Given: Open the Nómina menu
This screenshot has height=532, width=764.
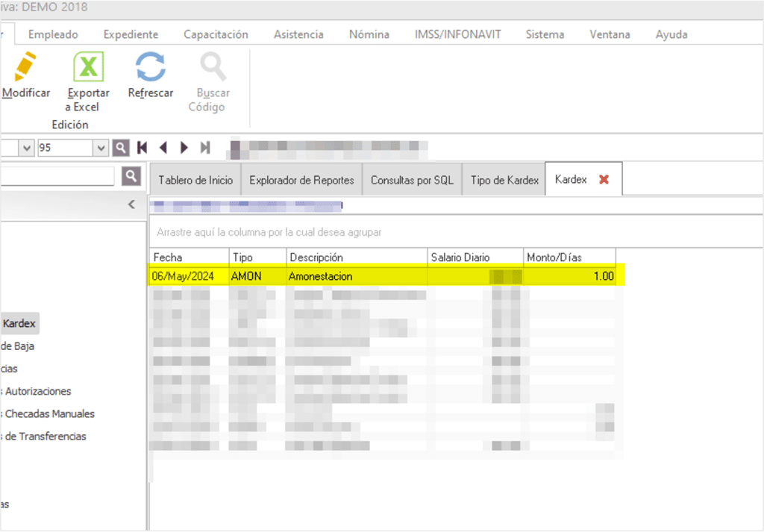Looking at the screenshot, I should (369, 34).
